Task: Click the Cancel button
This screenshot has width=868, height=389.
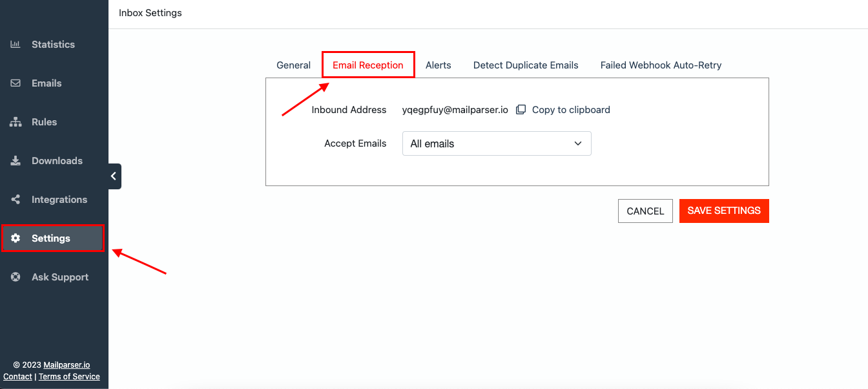Action: click(645, 211)
